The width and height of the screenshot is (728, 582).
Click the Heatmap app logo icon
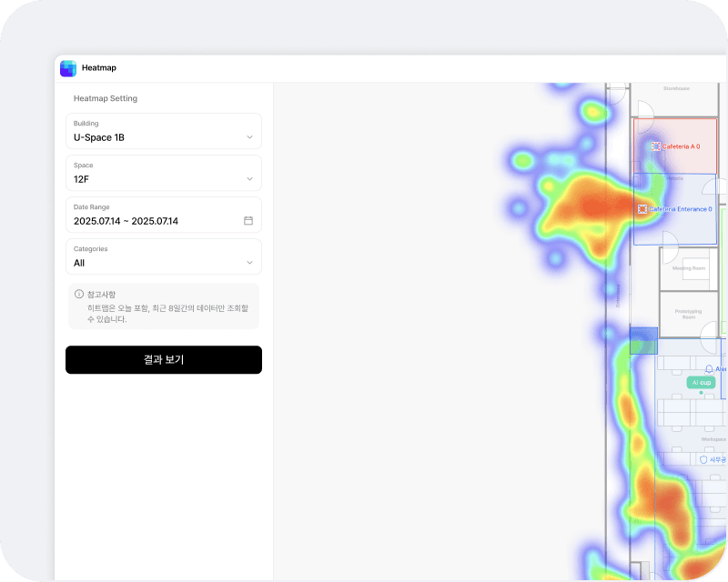[x=68, y=67]
